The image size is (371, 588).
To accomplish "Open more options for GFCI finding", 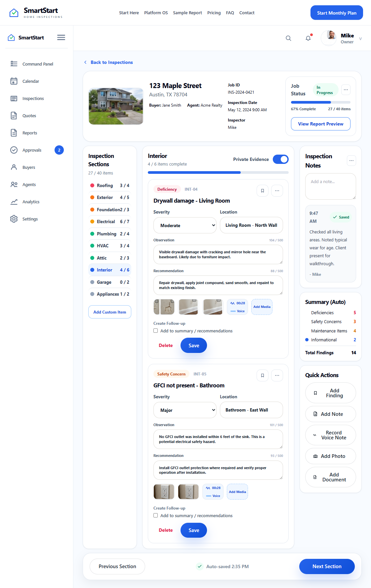I will pos(277,375).
